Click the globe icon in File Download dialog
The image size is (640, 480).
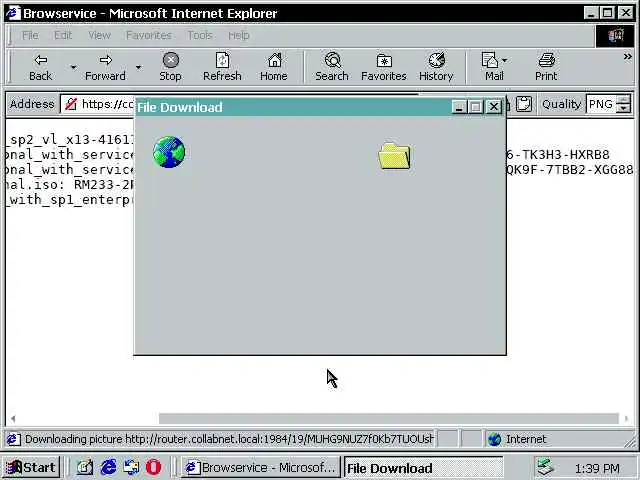coord(169,152)
